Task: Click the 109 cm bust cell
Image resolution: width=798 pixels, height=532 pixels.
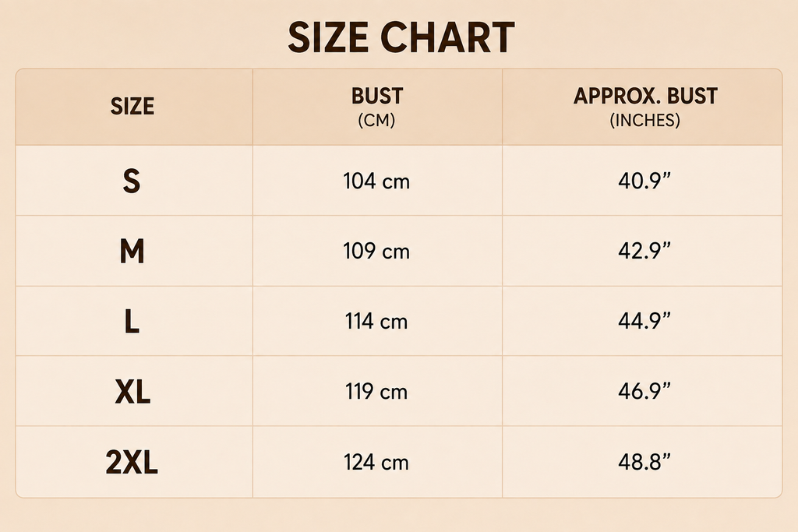Action: tap(376, 252)
